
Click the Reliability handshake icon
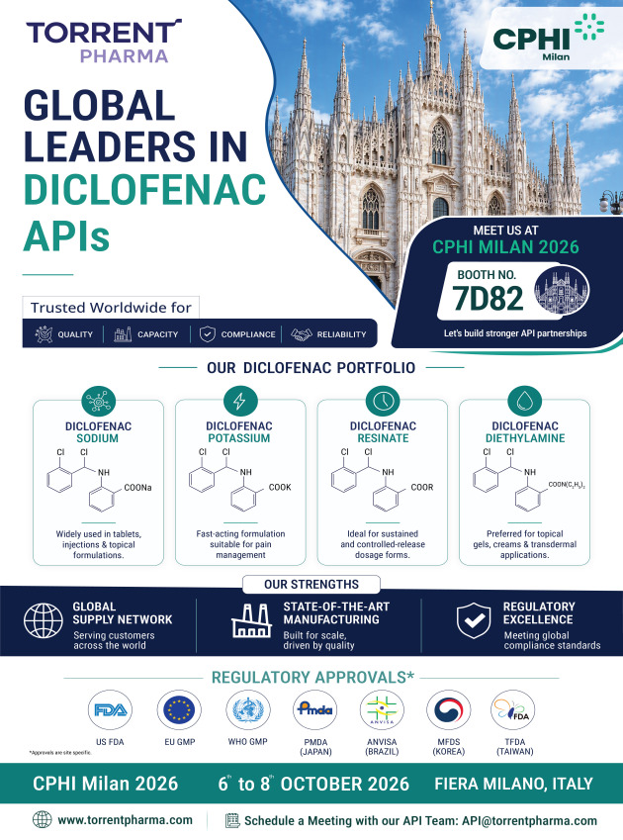(302, 334)
